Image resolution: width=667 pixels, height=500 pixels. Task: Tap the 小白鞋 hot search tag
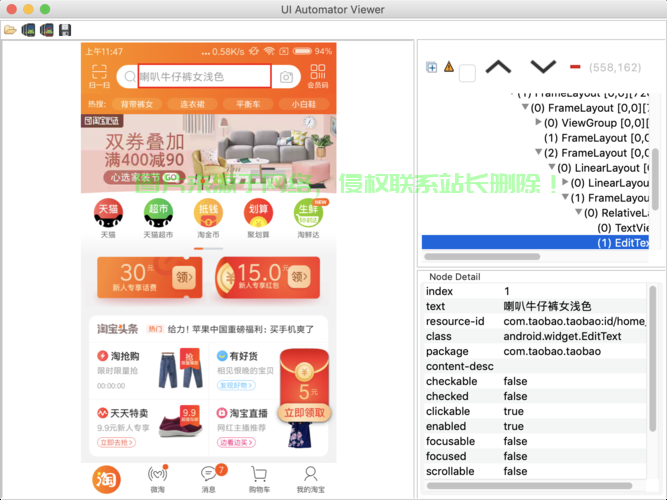[x=304, y=104]
